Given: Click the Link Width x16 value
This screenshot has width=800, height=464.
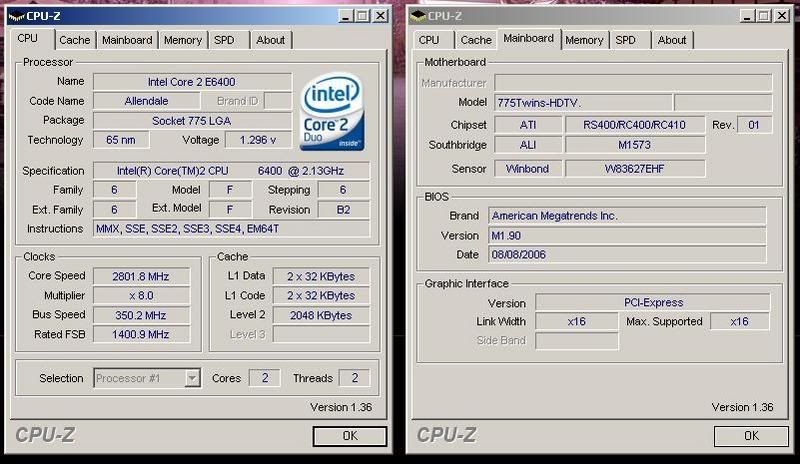Looking at the screenshot, I should (577, 321).
